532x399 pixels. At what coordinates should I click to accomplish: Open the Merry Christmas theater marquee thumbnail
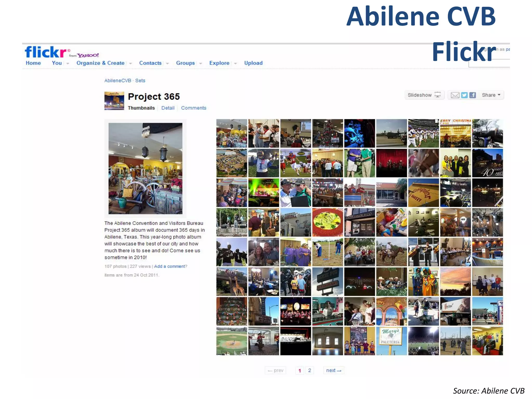(x=455, y=134)
